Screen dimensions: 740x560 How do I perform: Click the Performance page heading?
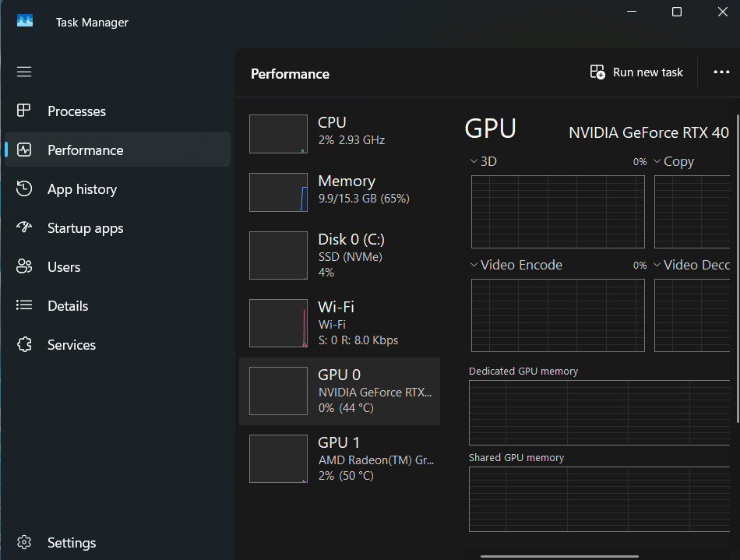[291, 73]
